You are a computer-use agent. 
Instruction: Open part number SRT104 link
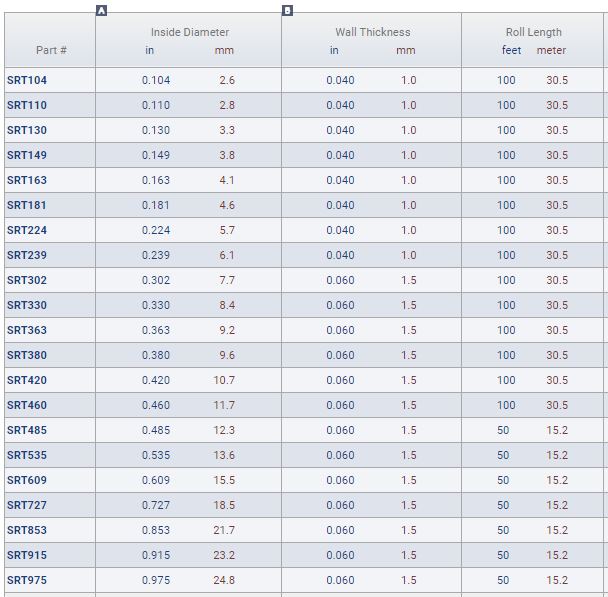[x=27, y=80]
